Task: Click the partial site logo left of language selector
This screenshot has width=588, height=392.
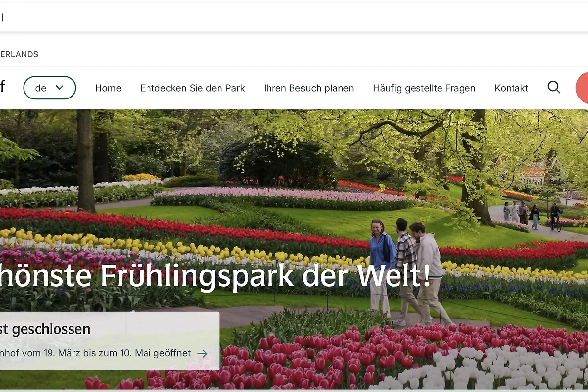Action: pyautogui.click(x=2, y=88)
